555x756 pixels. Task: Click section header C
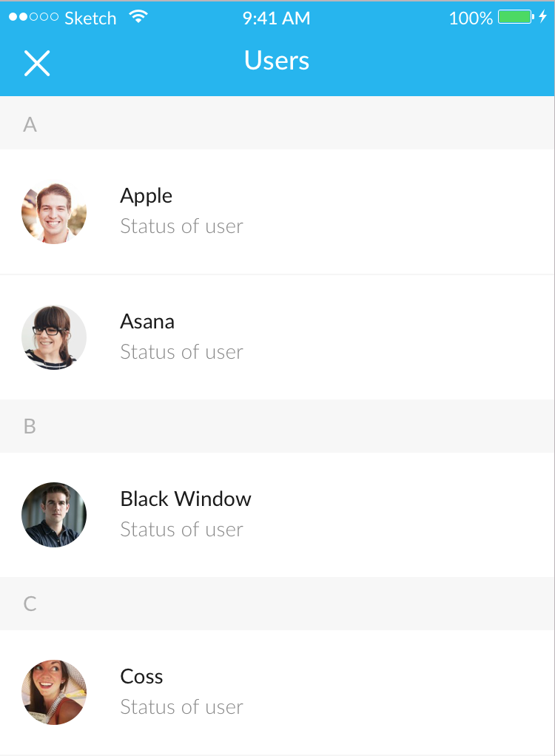277,604
